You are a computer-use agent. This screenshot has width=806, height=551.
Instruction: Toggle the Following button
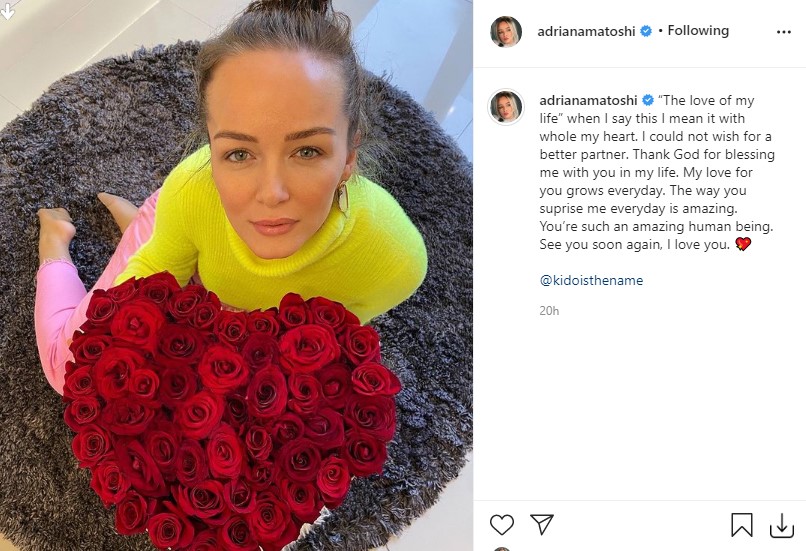(698, 31)
